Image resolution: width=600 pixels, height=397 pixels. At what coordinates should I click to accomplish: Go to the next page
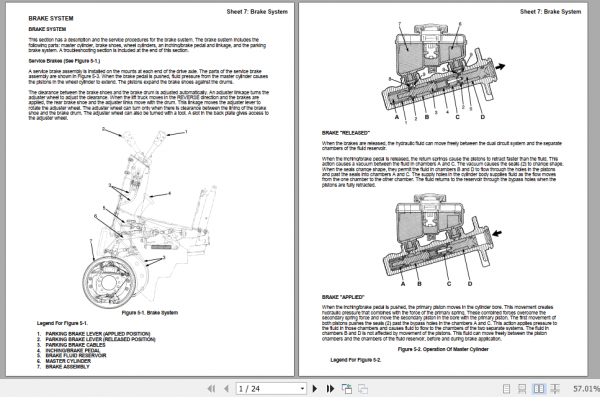pos(315,389)
